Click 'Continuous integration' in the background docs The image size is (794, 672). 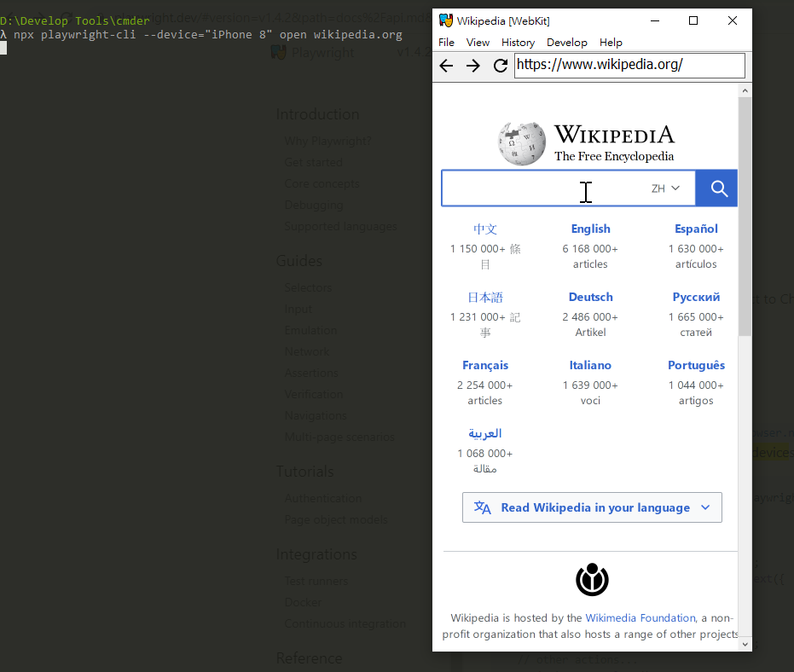click(345, 624)
